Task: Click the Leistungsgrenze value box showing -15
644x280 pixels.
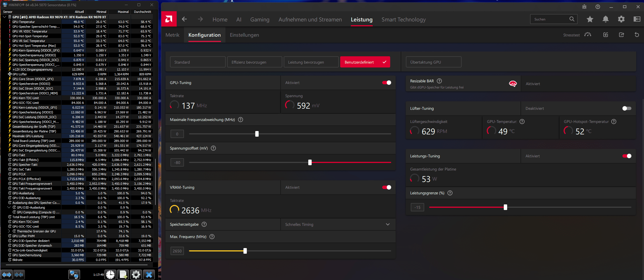Action: (417, 207)
